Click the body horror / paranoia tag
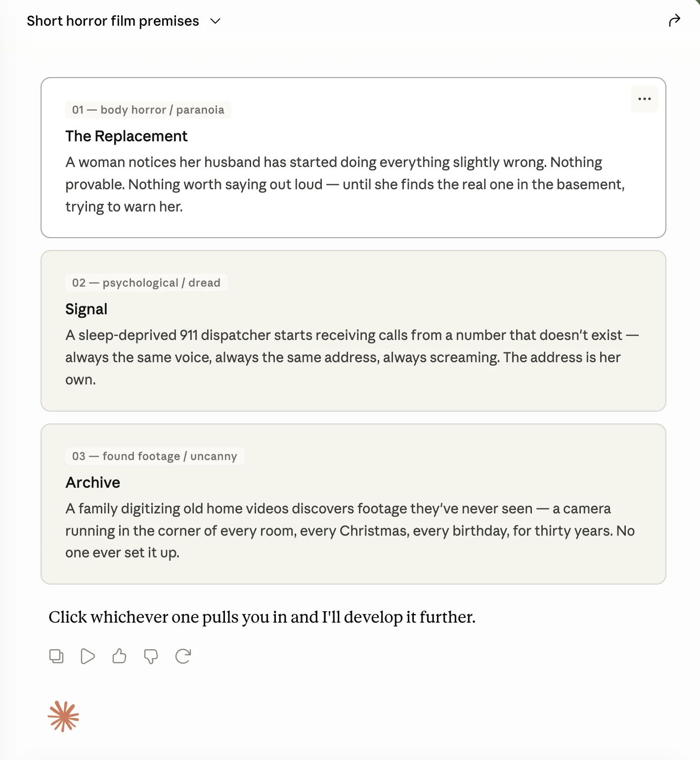 [148, 110]
